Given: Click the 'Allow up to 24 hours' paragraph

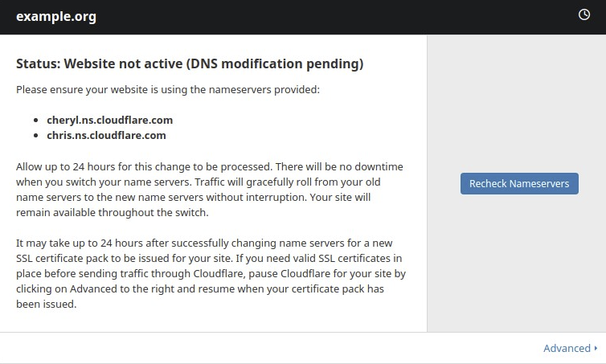Looking at the screenshot, I should [x=210, y=190].
